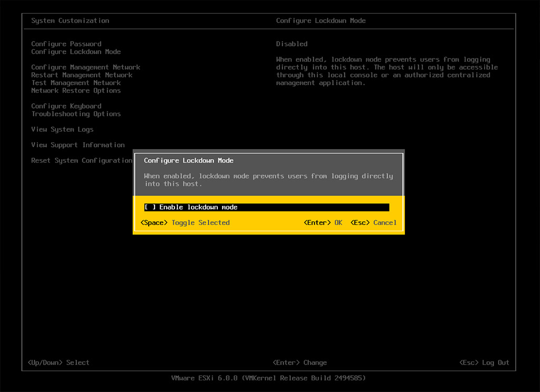Open Configure Management Network option
Viewport: 540px width, 392px height.
click(x=85, y=67)
